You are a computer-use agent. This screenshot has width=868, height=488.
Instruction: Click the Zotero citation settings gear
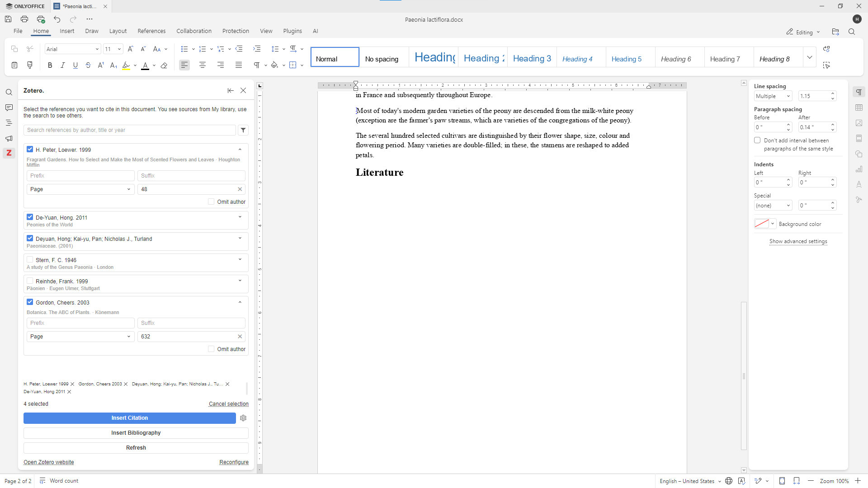243,418
